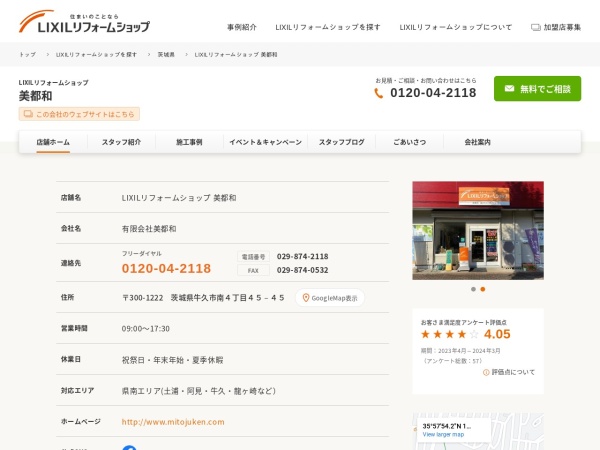Click address text 〒300-1222 茨城県牛久市南

pyautogui.click(x=203, y=298)
